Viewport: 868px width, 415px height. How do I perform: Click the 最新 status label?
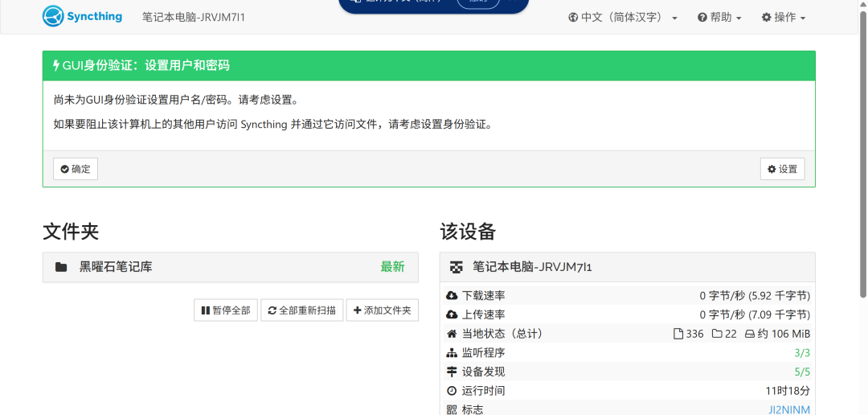pyautogui.click(x=392, y=267)
